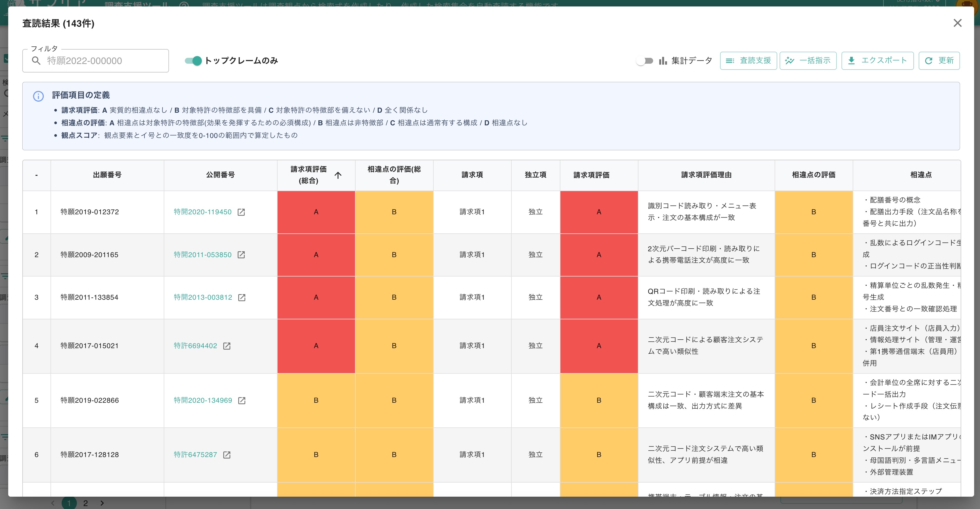Viewport: 980px width, 509px height.
Task: Select application number 特願2009-201165
Action: (89, 255)
